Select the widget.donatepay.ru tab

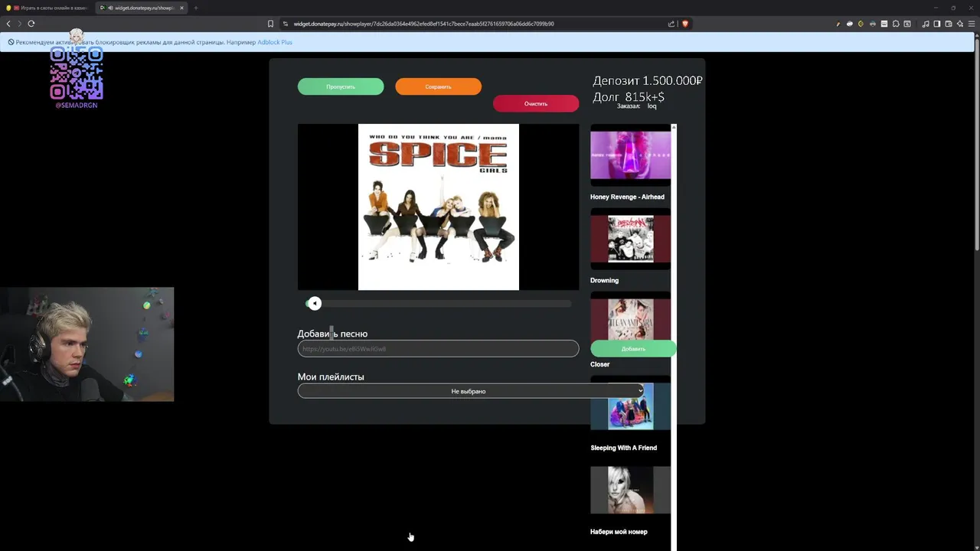click(142, 8)
